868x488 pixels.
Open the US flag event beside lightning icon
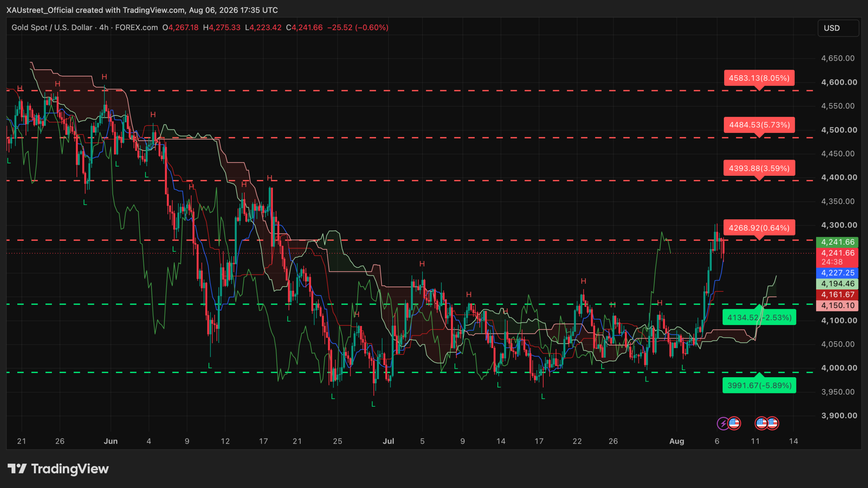pos(734,423)
